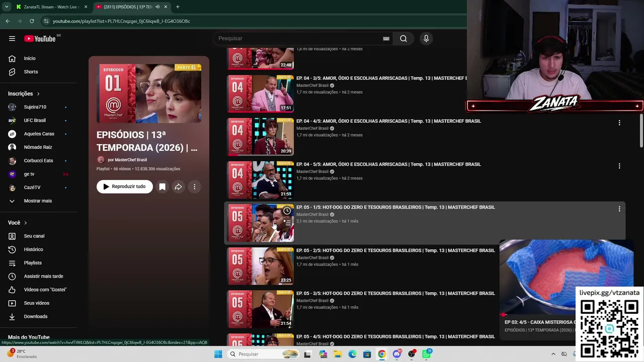Open EP. 04 - 3/5 video thumbnail
This screenshot has height=362, width=644.
click(261, 94)
